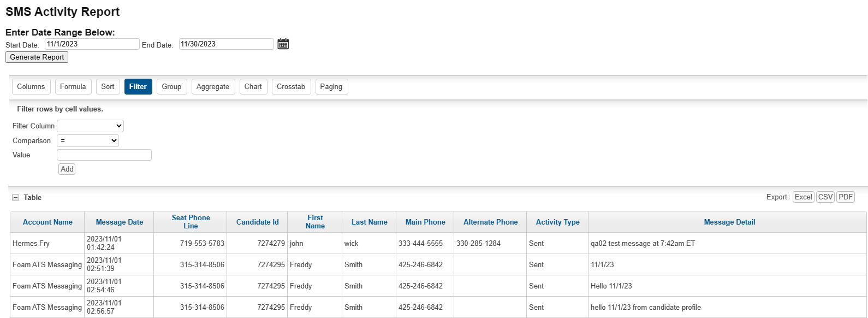Collapse the Table section

click(x=16, y=198)
